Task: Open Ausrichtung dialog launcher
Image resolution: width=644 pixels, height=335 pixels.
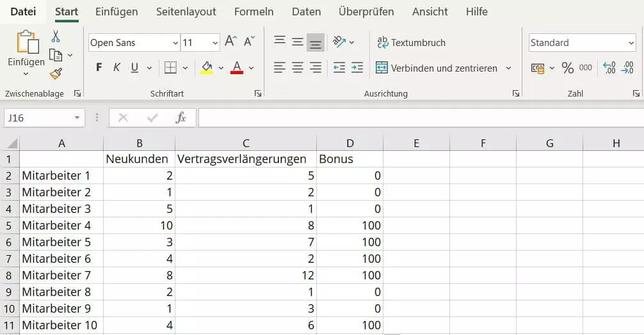Action: (516, 93)
